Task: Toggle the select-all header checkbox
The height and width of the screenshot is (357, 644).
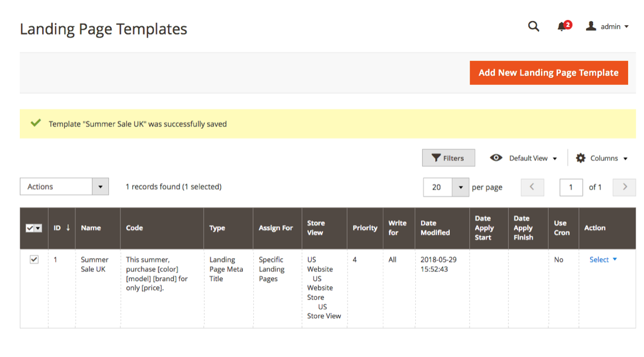Action: pyautogui.click(x=30, y=228)
